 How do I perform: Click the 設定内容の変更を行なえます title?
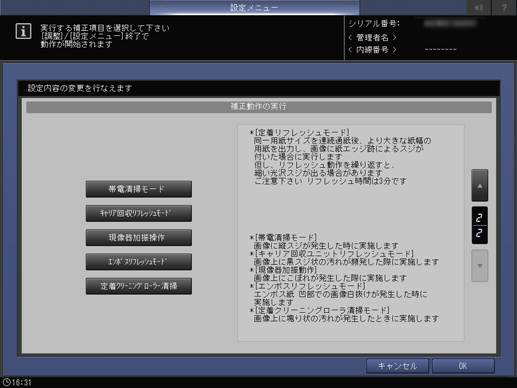pyautogui.click(x=80, y=88)
